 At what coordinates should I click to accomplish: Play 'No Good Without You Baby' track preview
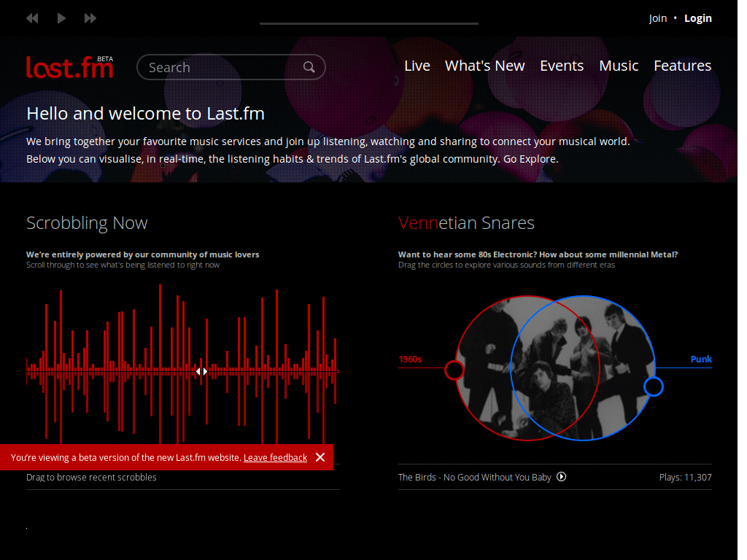pos(561,477)
